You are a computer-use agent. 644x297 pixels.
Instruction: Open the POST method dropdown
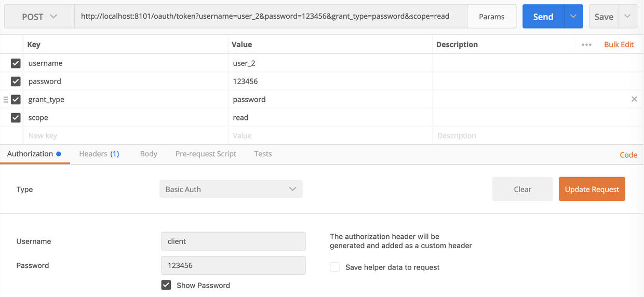pos(39,17)
